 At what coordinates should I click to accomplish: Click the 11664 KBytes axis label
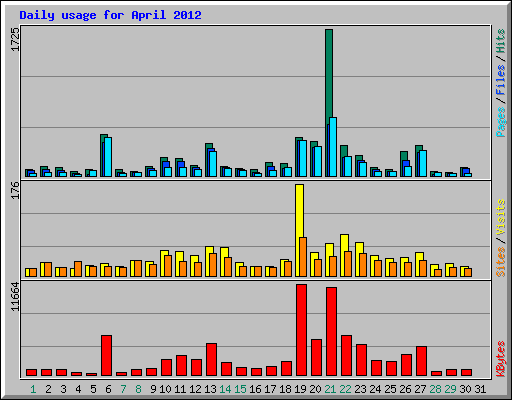click(x=15, y=297)
